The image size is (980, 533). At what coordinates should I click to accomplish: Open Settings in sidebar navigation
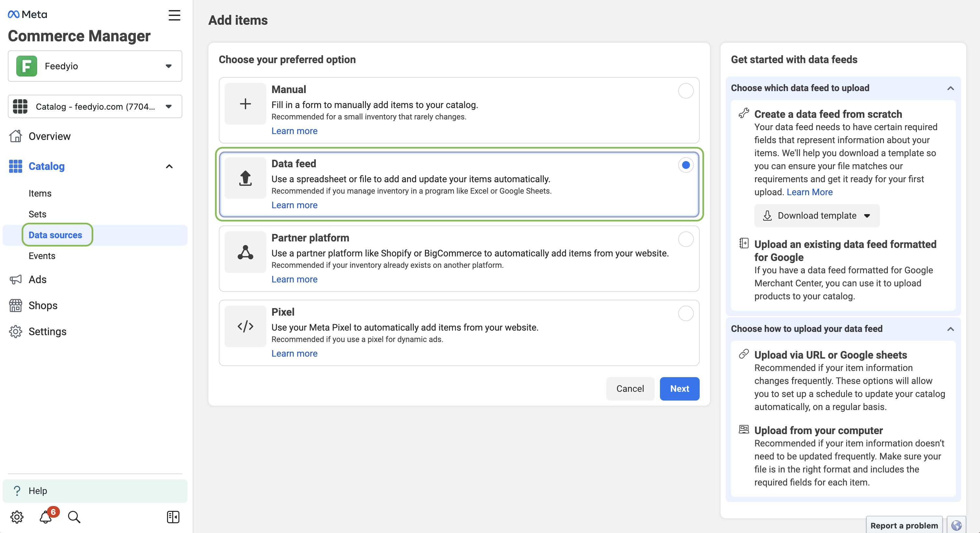(48, 332)
